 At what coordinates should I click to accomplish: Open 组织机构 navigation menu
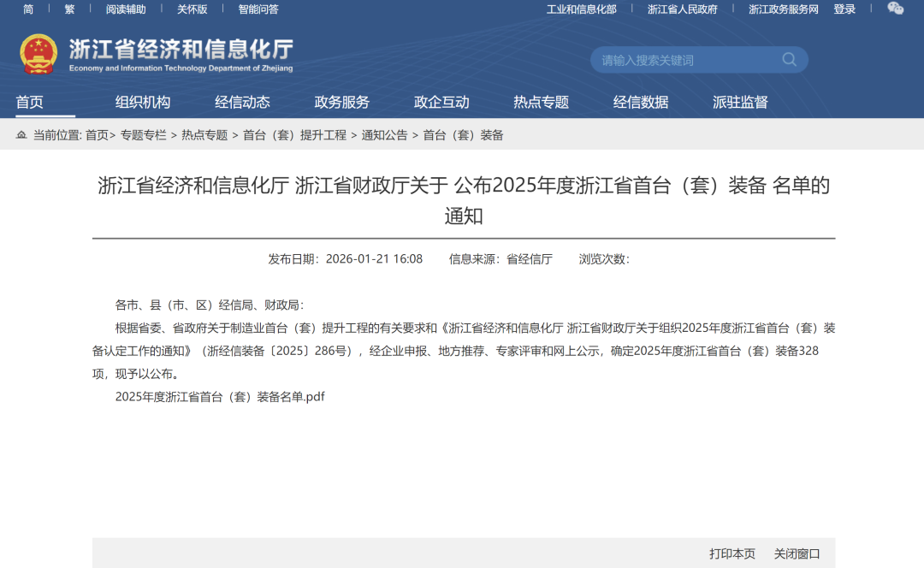(x=143, y=103)
